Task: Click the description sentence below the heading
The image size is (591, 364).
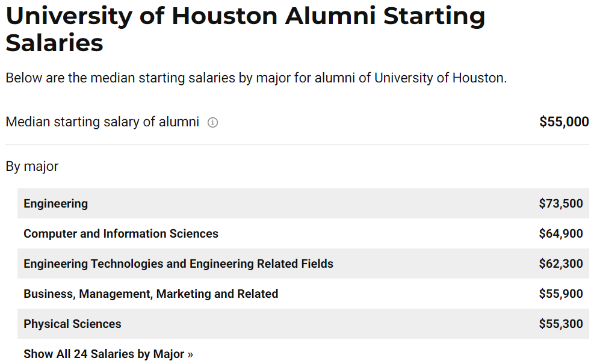Action: (x=256, y=78)
